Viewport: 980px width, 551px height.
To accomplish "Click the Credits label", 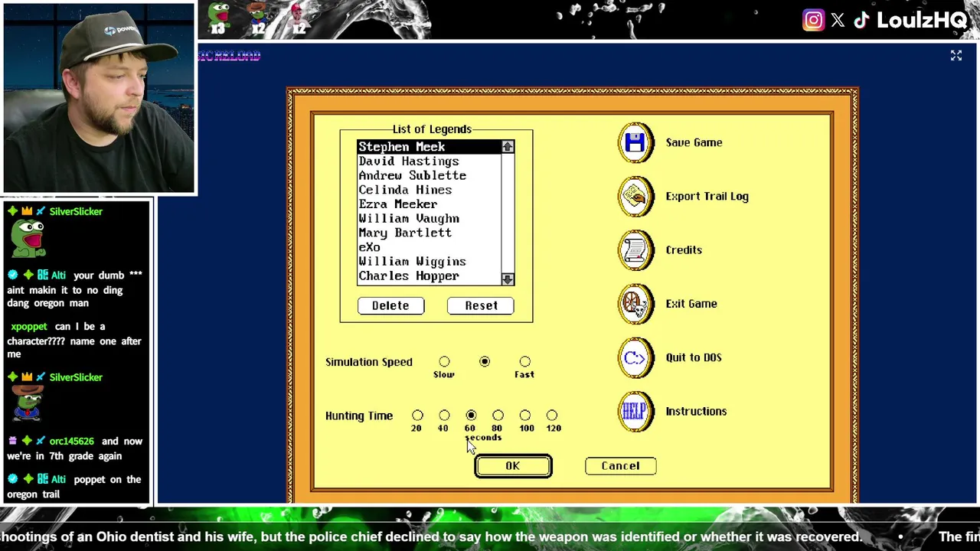I will (x=684, y=249).
